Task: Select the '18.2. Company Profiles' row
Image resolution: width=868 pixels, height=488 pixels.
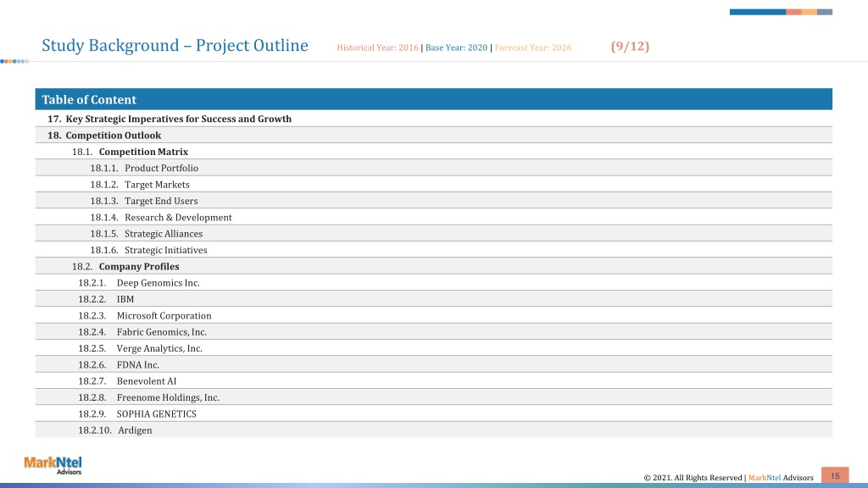Action: click(x=433, y=266)
